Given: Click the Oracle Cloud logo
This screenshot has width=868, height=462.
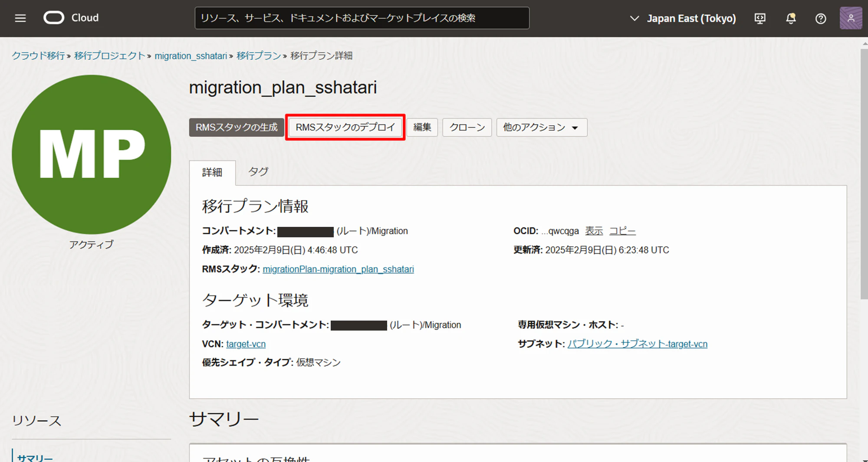Looking at the screenshot, I should point(71,18).
